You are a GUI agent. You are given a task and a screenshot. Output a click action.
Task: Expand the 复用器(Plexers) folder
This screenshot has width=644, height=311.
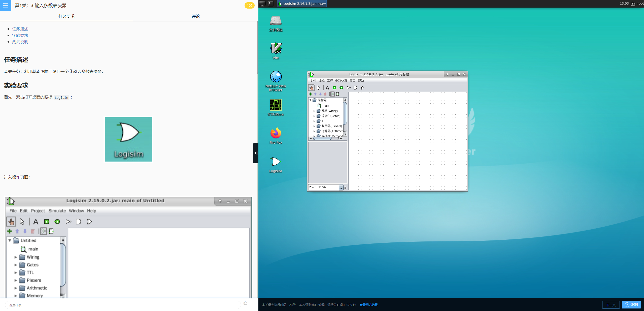(314, 126)
